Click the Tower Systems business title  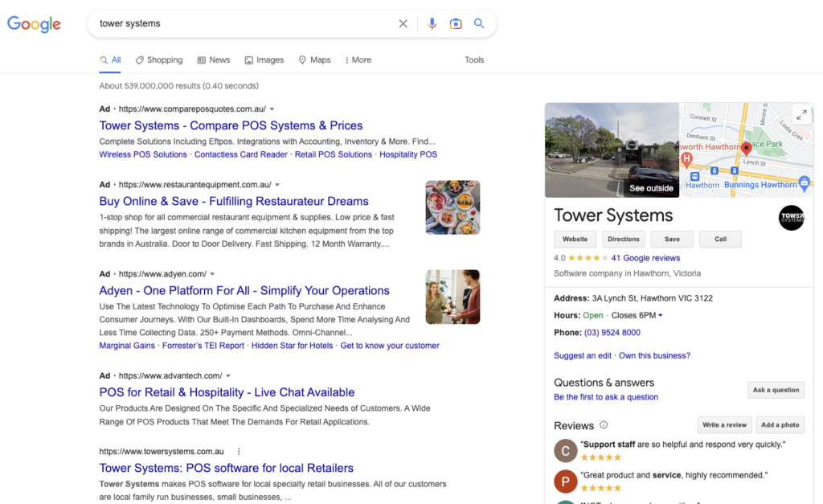tap(613, 215)
